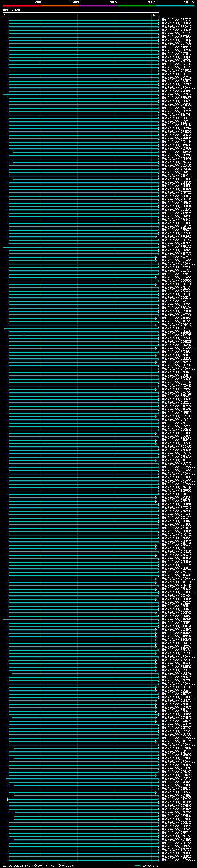Pick the UniRef100_A9RQA3 entry
This screenshot has height=868, width=197.
(177, 57)
